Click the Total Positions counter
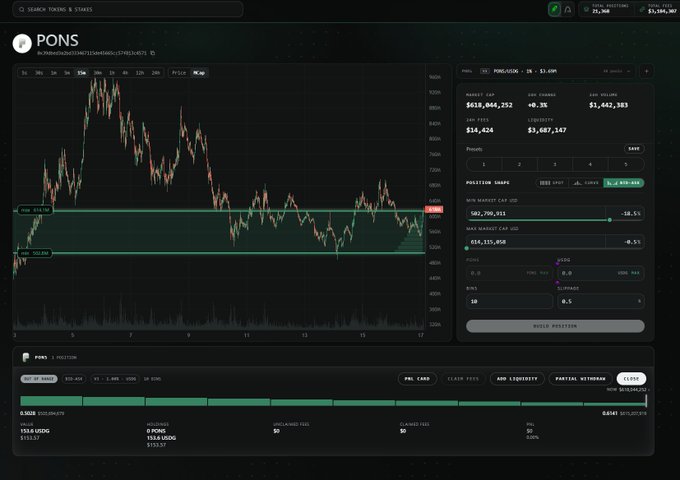The image size is (680, 480). [606, 9]
